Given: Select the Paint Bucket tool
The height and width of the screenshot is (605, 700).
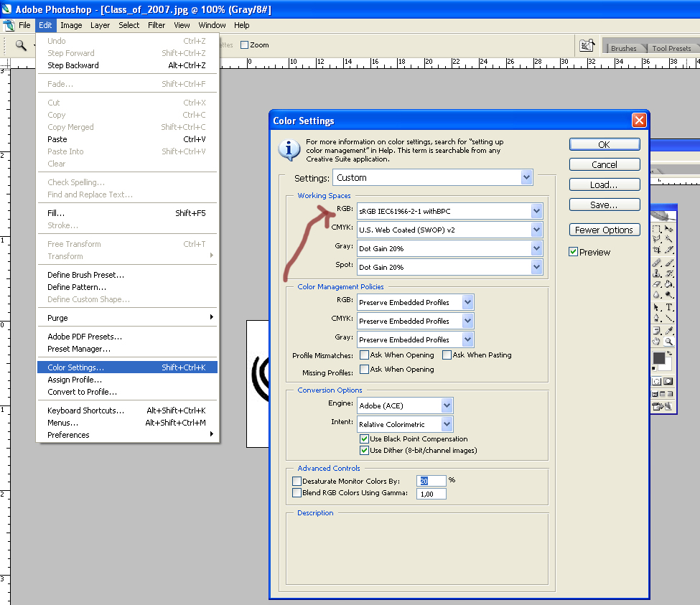Looking at the screenshot, I should tap(668, 284).
